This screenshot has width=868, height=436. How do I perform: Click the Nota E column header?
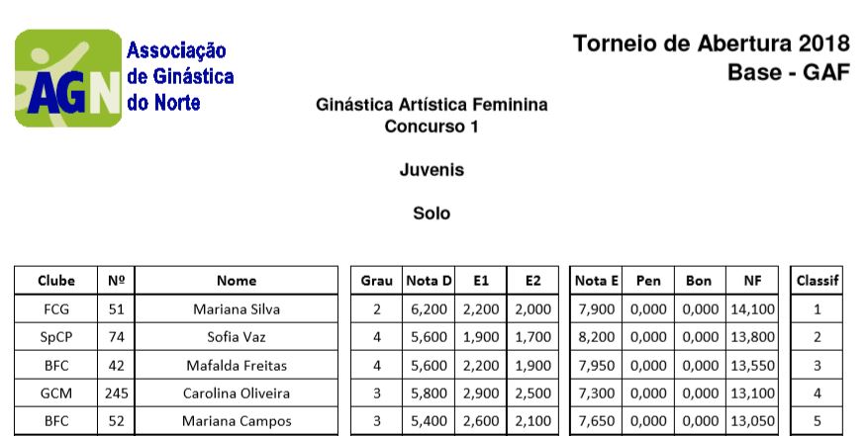[x=597, y=281]
